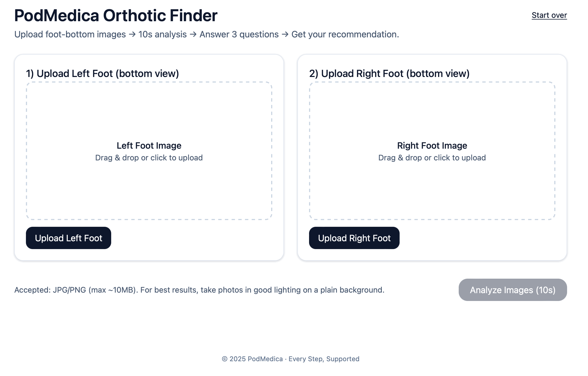Click empty space below right drag & drop hint
This screenshot has height=376, width=588.
click(432, 190)
